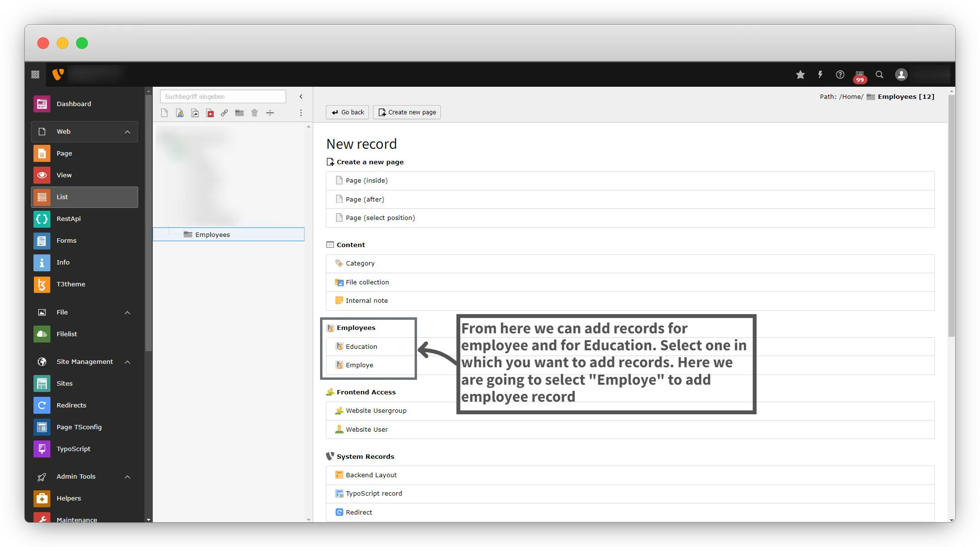This screenshot has width=980, height=547.
Task: Collapse the Web module group
Action: click(x=128, y=132)
